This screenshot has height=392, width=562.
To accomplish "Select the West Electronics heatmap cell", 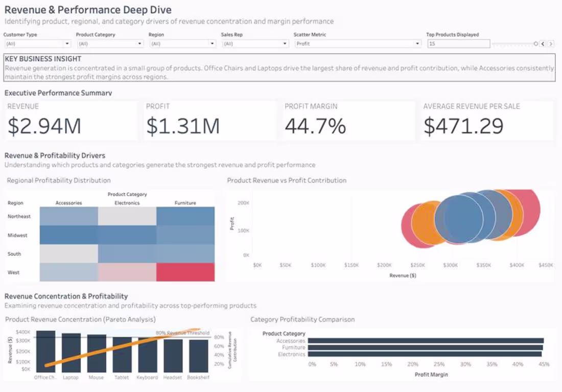I will (127, 272).
